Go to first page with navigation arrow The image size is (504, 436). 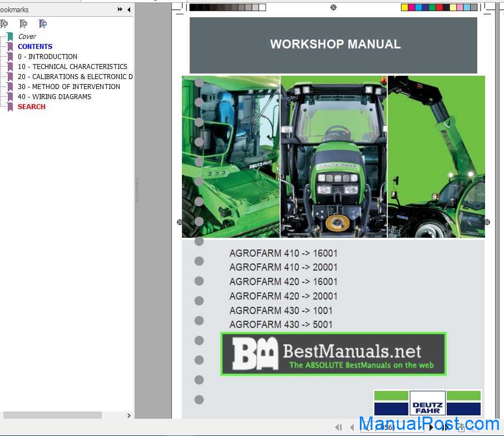click(338, 427)
